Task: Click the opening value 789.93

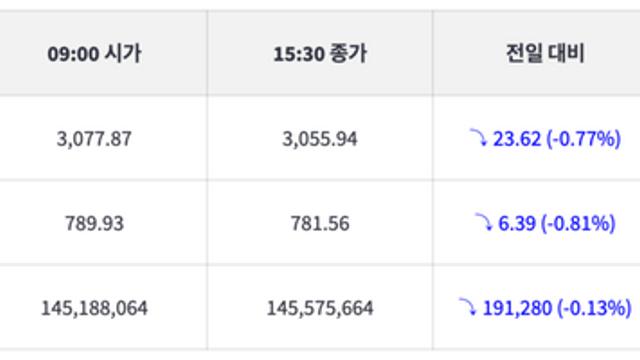Action: tap(94, 223)
